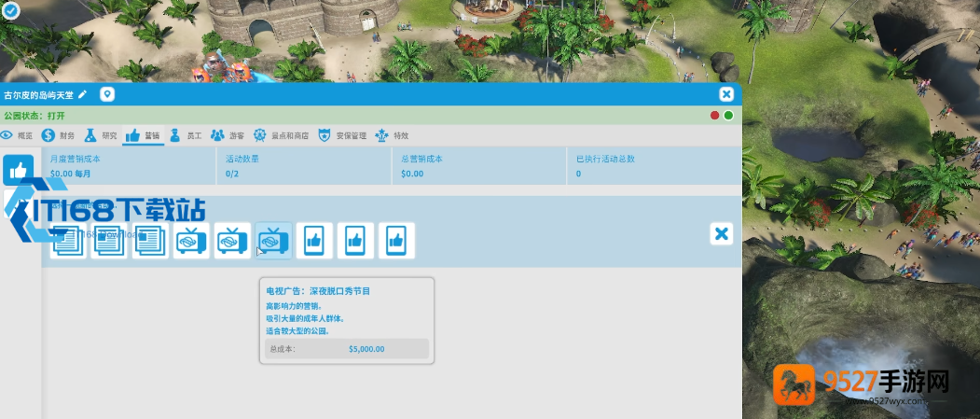Image resolution: width=980 pixels, height=419 pixels.
Task: Select the first newspaper ad campaign icon
Action: (68, 241)
